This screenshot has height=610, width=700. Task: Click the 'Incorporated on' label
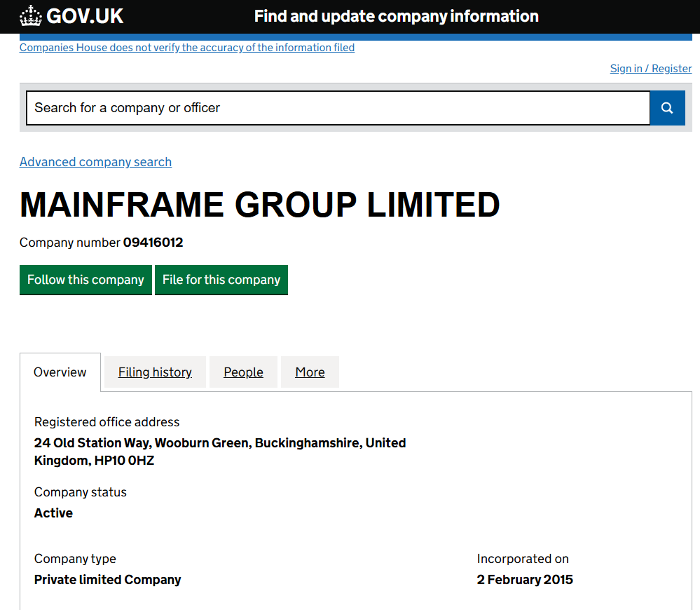tap(523, 559)
